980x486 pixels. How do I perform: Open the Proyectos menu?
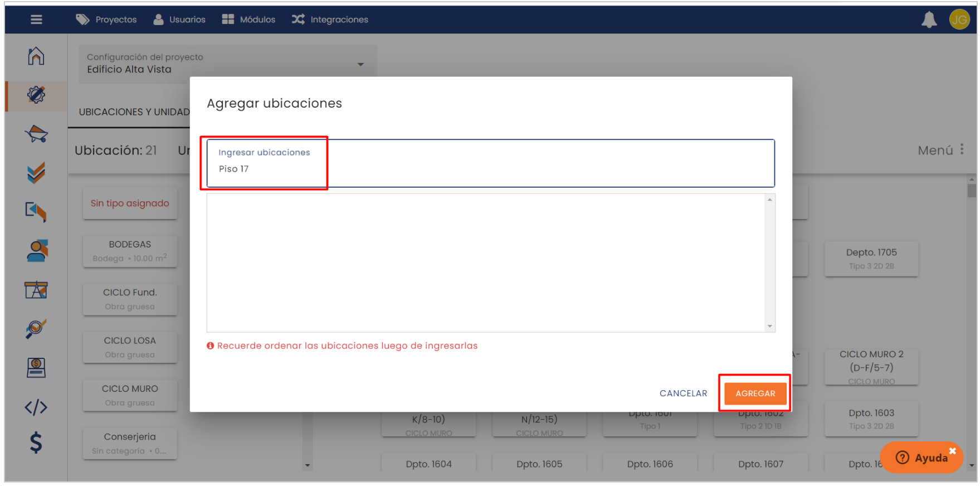[x=106, y=20]
